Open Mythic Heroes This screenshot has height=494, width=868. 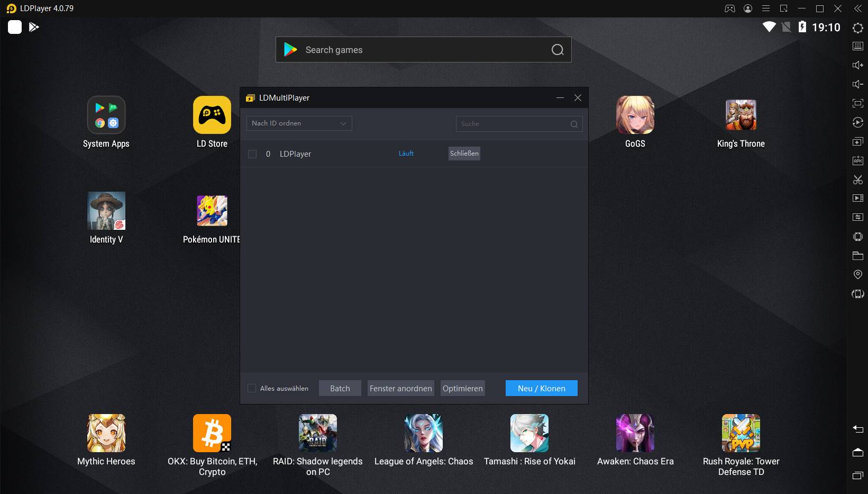[x=106, y=439]
